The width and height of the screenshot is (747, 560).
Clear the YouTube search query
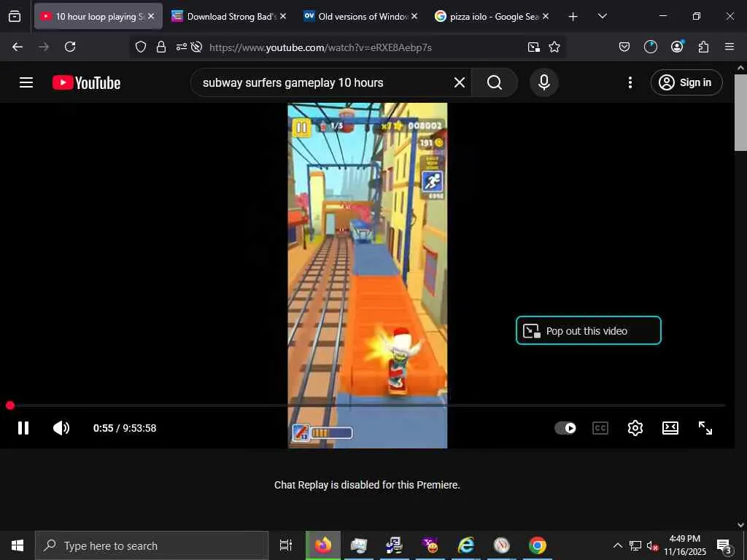point(460,82)
